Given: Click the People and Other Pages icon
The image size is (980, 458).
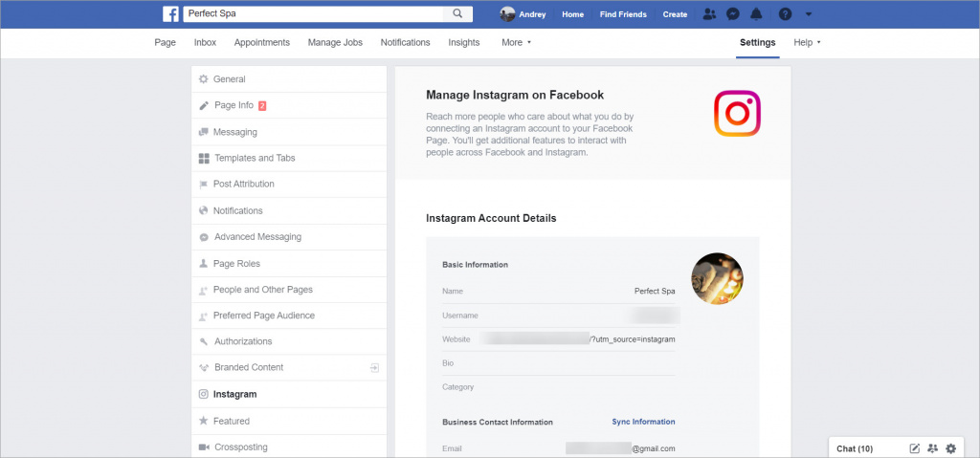Looking at the screenshot, I should tap(203, 291).
